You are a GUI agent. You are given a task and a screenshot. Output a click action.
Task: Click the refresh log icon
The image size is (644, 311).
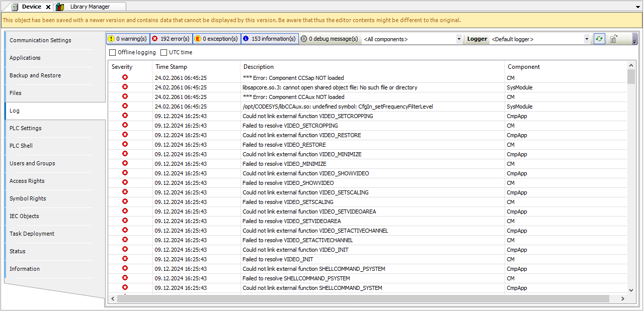[x=599, y=39]
